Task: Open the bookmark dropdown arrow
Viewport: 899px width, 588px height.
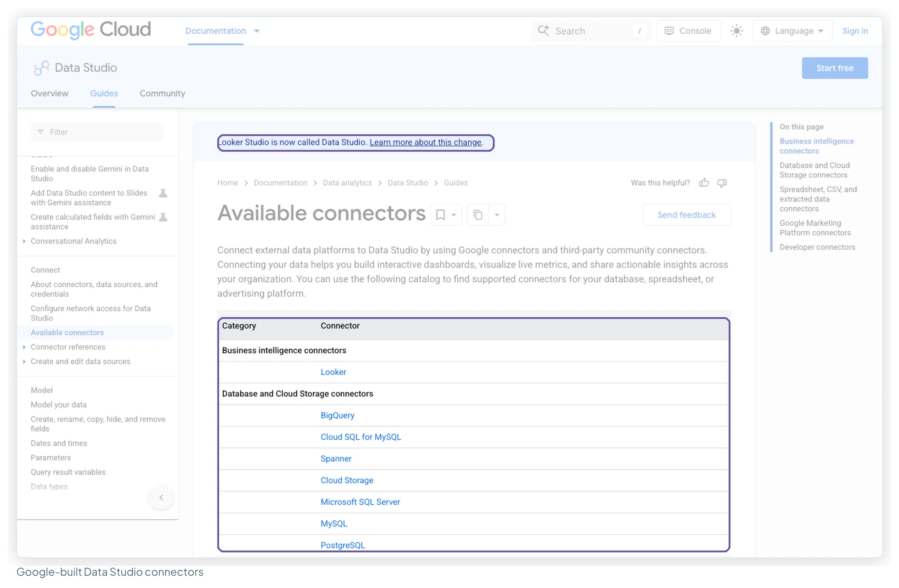Action: click(x=454, y=215)
